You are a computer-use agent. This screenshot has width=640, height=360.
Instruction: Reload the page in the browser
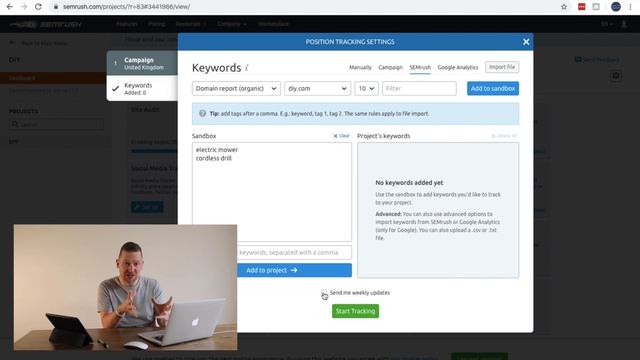point(38,7)
